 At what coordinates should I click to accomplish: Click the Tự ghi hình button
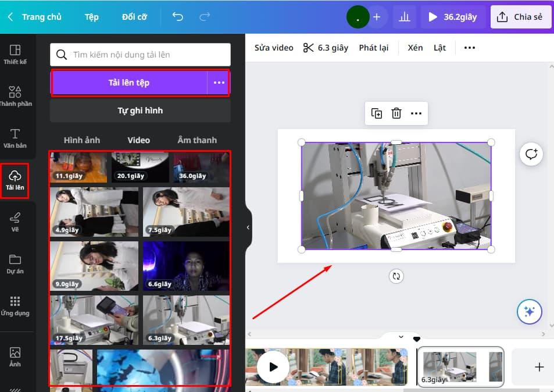(x=140, y=111)
